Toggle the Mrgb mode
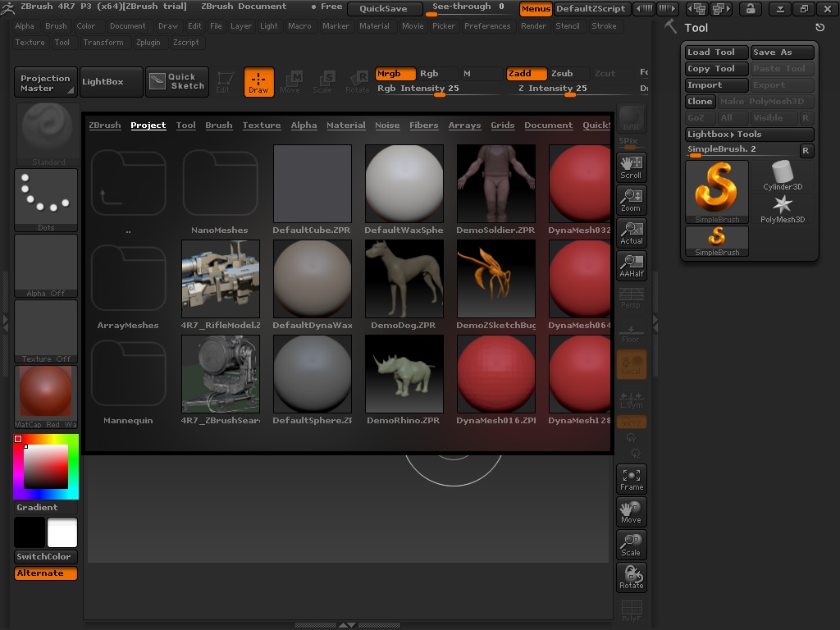The width and height of the screenshot is (840, 630). pyautogui.click(x=395, y=73)
